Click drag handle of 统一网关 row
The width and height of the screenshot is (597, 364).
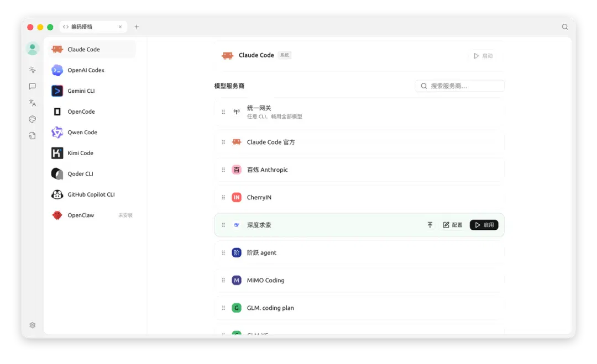pos(223,112)
